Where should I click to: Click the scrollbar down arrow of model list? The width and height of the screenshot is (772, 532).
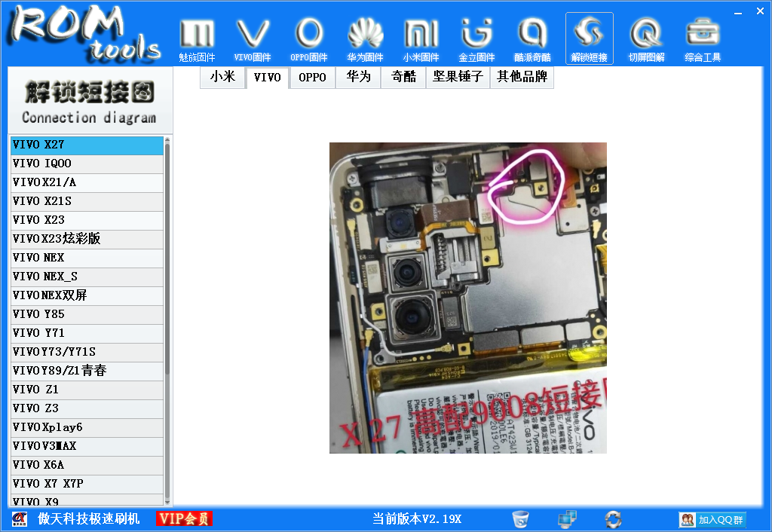[x=167, y=502]
